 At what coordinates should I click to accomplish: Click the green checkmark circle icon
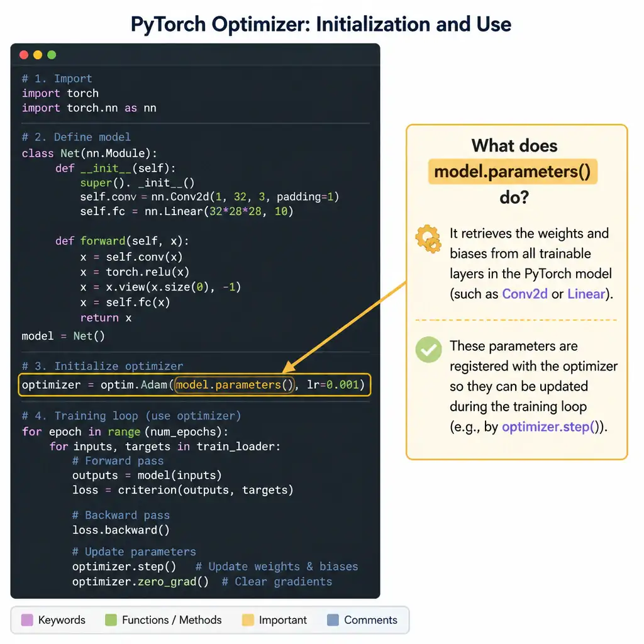(428, 350)
